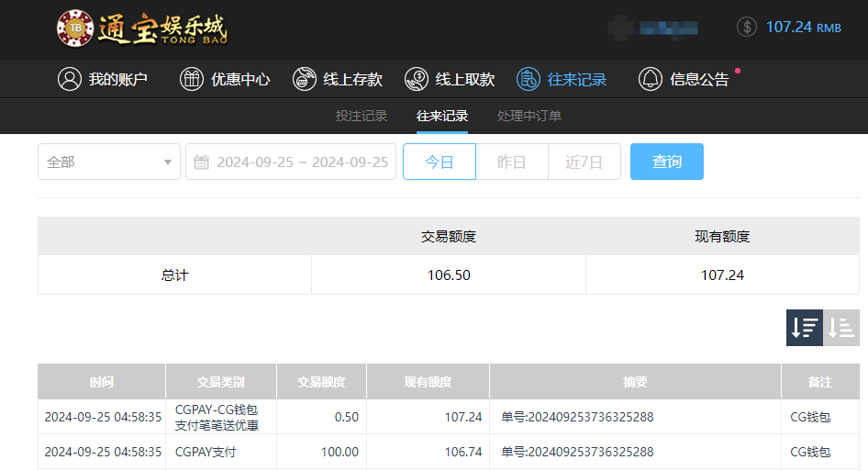Switch to 处理中订单 pending orders tab
Viewport: 868px width, 471px height.
pos(529,116)
